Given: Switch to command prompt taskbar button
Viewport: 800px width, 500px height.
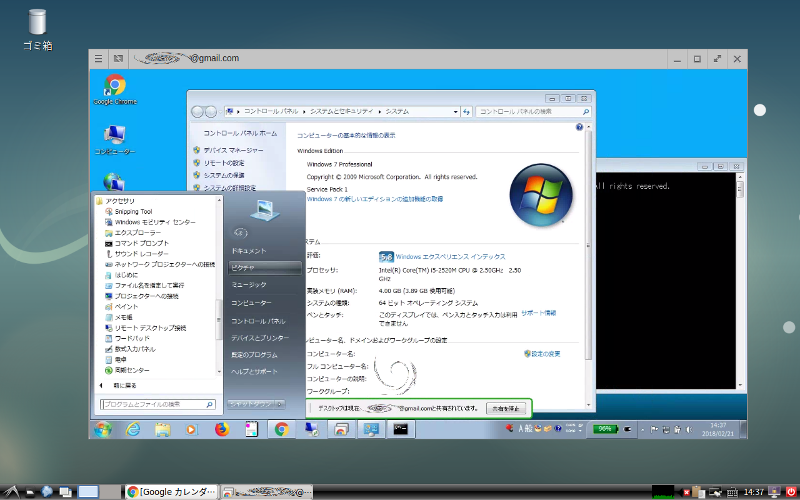Looking at the screenshot, I should point(401,430).
